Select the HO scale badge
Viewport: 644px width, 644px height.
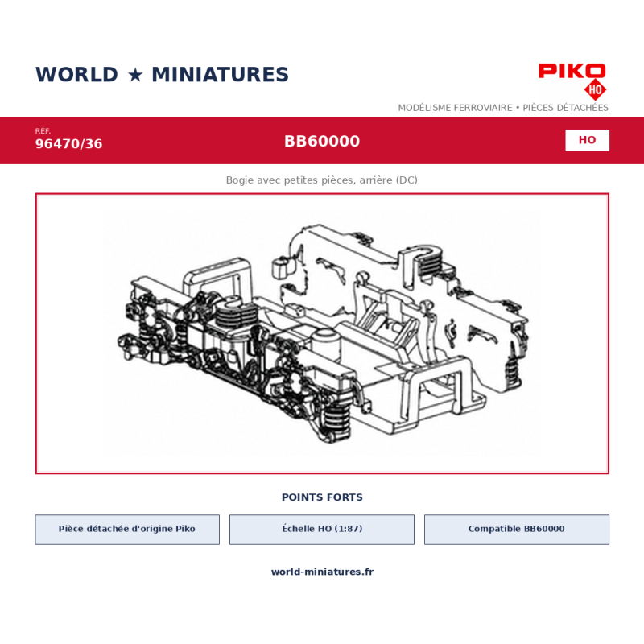[x=587, y=140]
